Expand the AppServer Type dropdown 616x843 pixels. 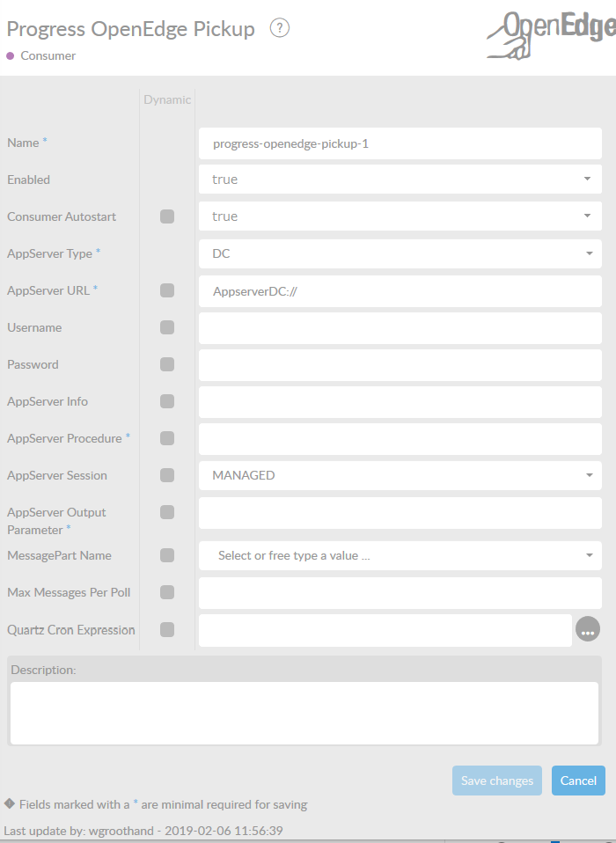(x=400, y=253)
